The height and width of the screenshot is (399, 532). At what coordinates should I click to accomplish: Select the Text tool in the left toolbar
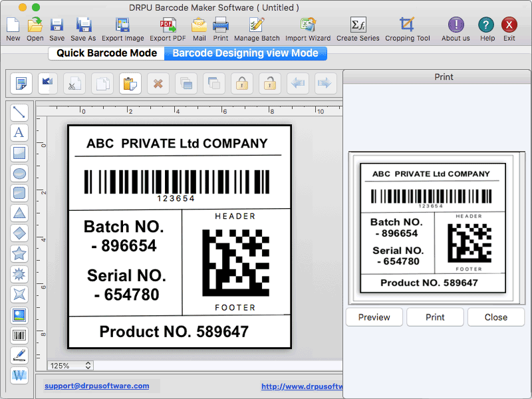[x=19, y=132]
